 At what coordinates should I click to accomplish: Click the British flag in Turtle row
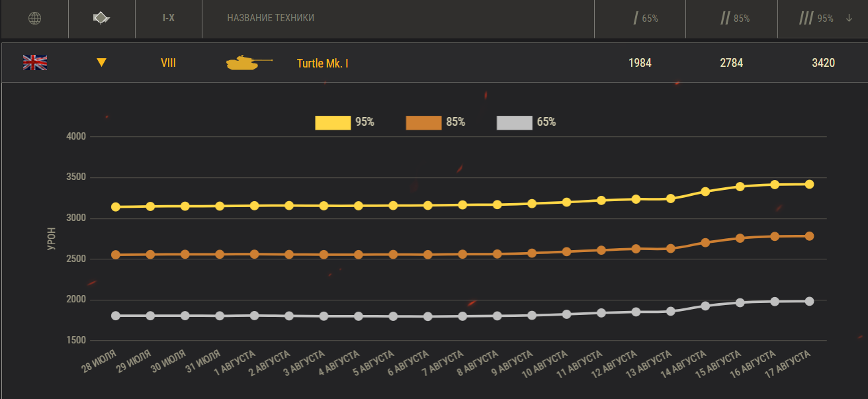coord(35,63)
